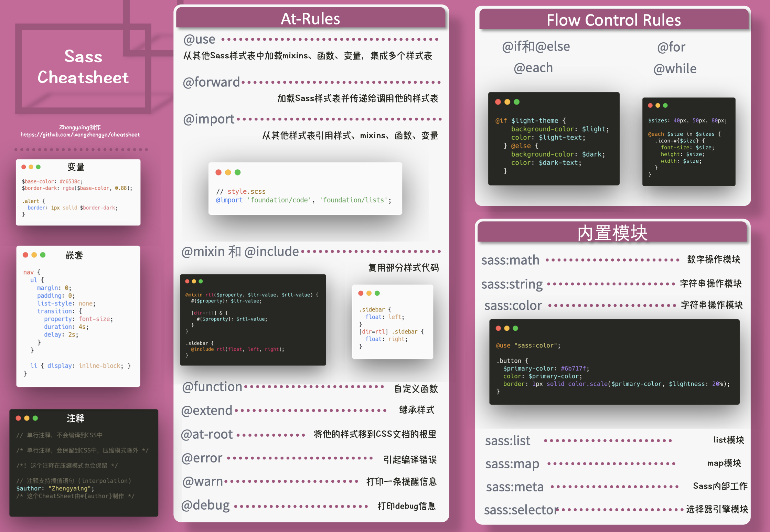Click the Zhengyaing制作 credit line
The height and width of the screenshot is (532, 770).
point(80,127)
